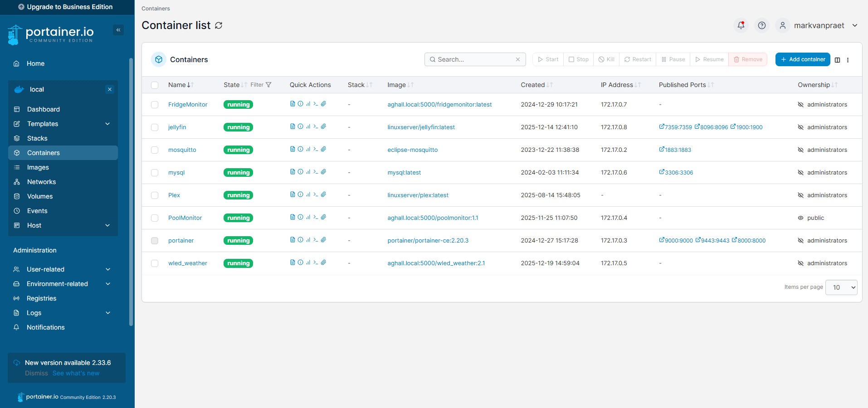The height and width of the screenshot is (408, 868).
Task: Open exec console icon for mysql container
Action: tap(316, 172)
